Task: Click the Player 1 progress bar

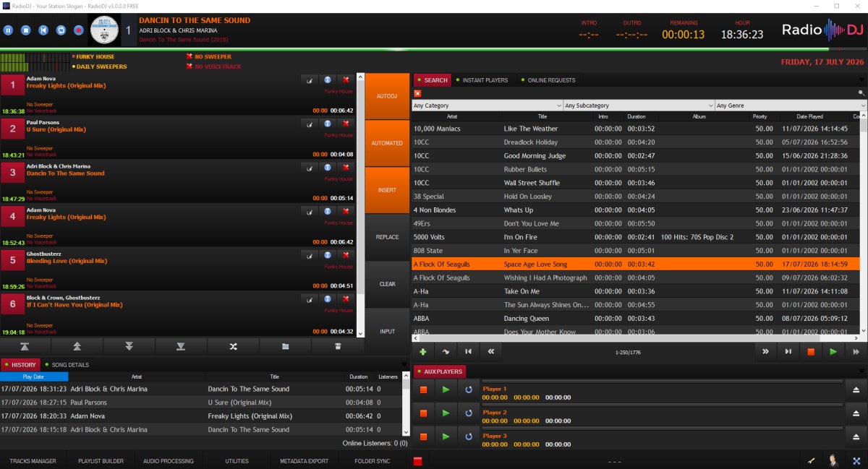Action: [x=663, y=382]
